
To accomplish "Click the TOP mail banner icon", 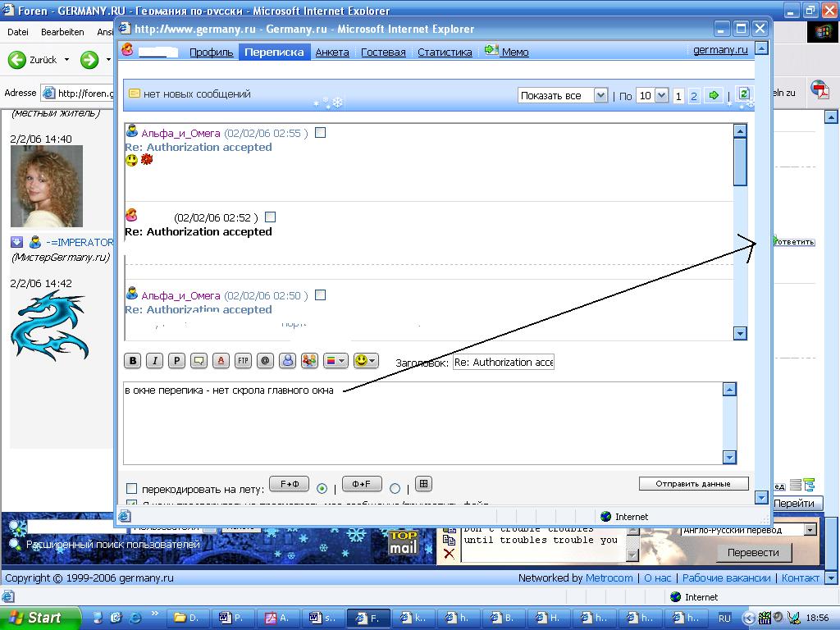I will [403, 542].
